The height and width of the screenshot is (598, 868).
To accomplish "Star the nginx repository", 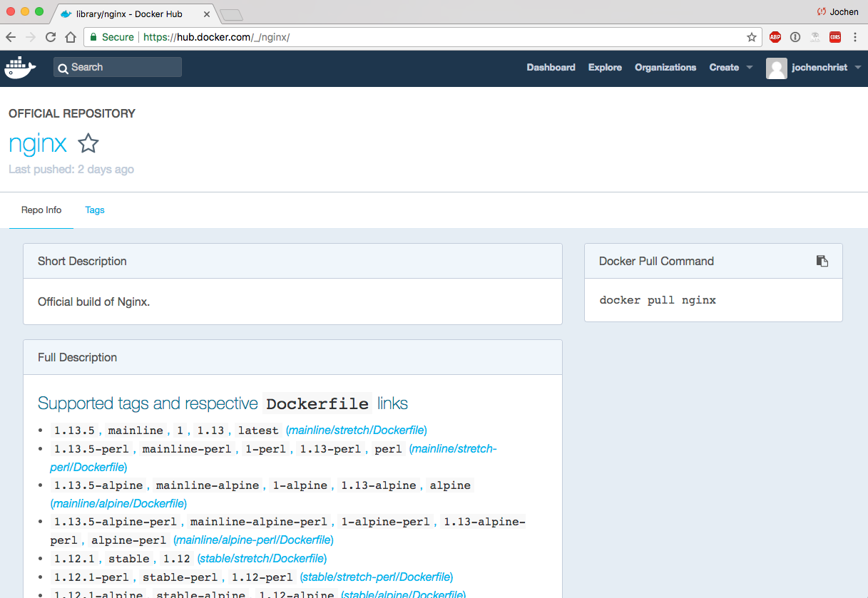I will pyautogui.click(x=88, y=143).
